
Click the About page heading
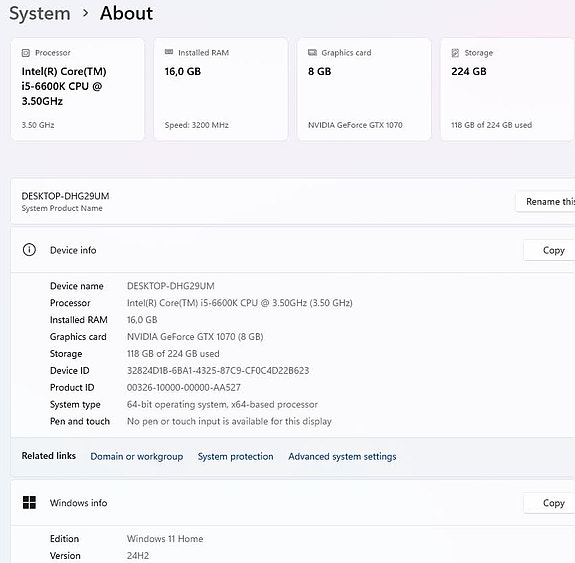click(127, 13)
